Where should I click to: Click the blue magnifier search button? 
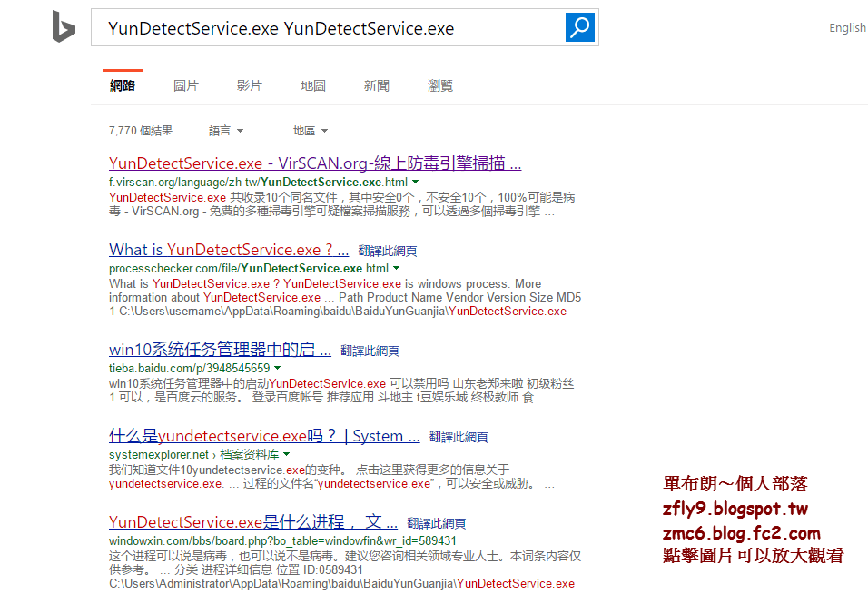tap(579, 27)
